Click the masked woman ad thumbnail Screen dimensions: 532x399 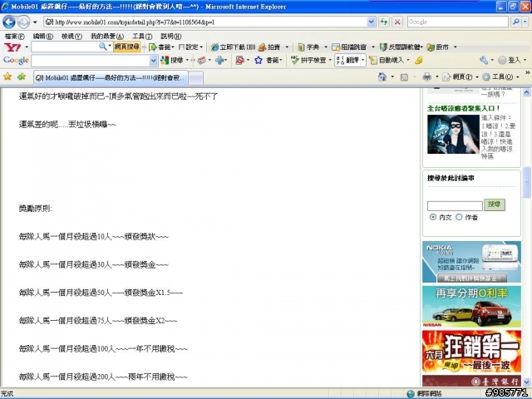tap(453, 134)
